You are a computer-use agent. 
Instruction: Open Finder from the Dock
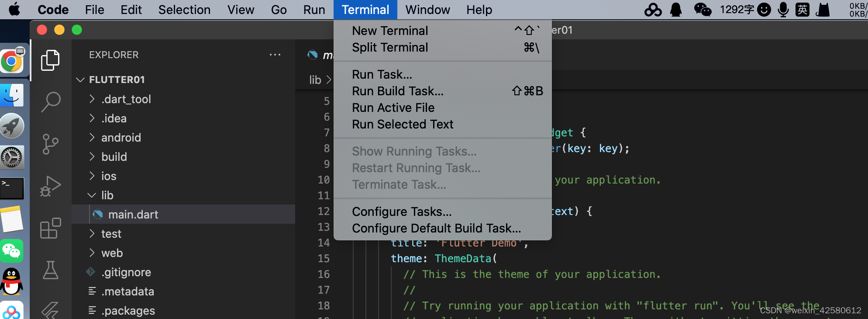click(x=12, y=95)
